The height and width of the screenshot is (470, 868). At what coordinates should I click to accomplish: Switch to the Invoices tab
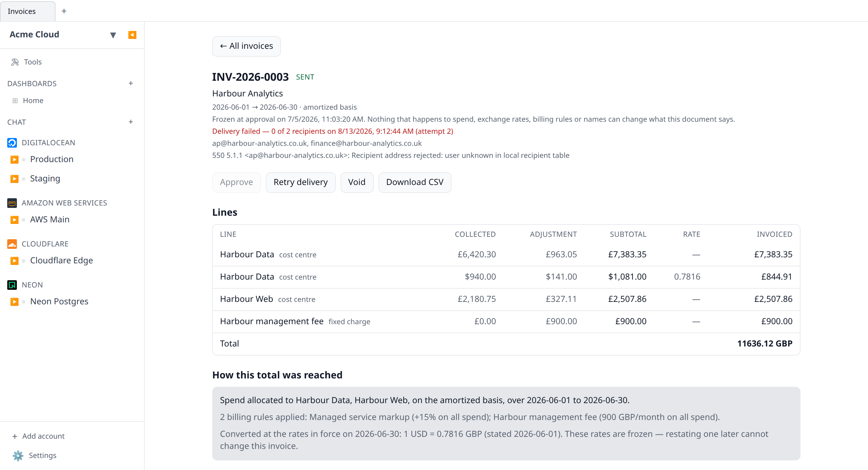28,11
